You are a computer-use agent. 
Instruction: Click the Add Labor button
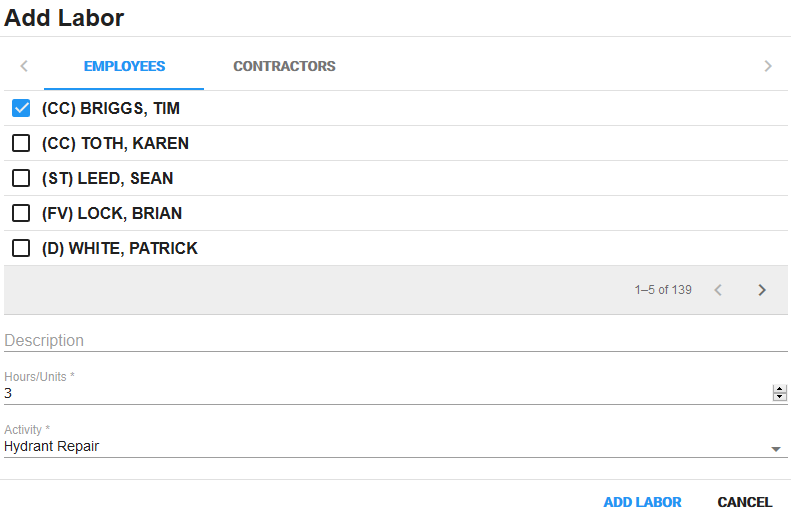click(x=642, y=502)
